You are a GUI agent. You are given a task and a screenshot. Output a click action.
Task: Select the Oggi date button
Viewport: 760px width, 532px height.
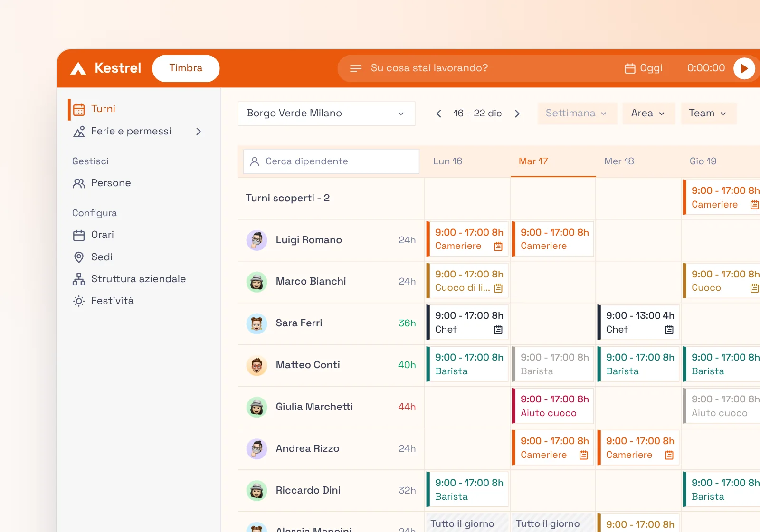point(644,68)
